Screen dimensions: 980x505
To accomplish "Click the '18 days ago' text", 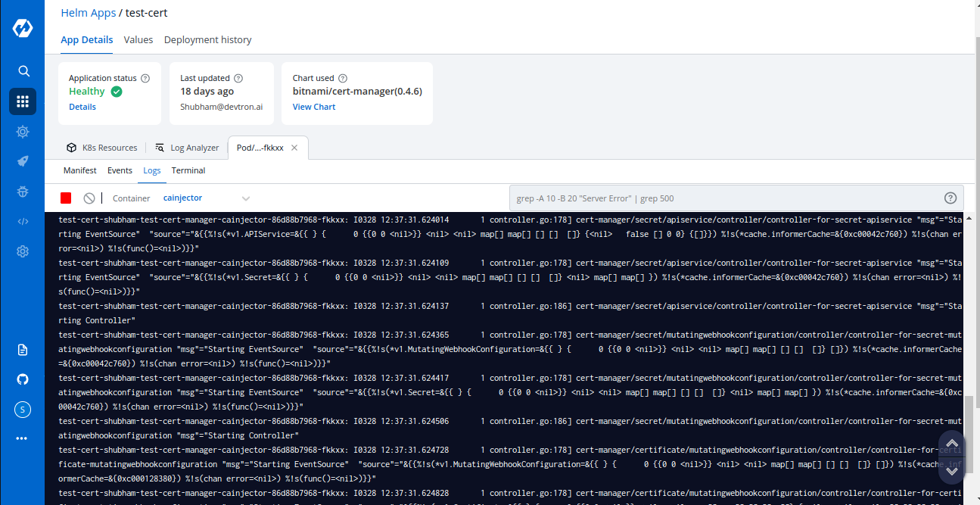I will (x=207, y=92).
